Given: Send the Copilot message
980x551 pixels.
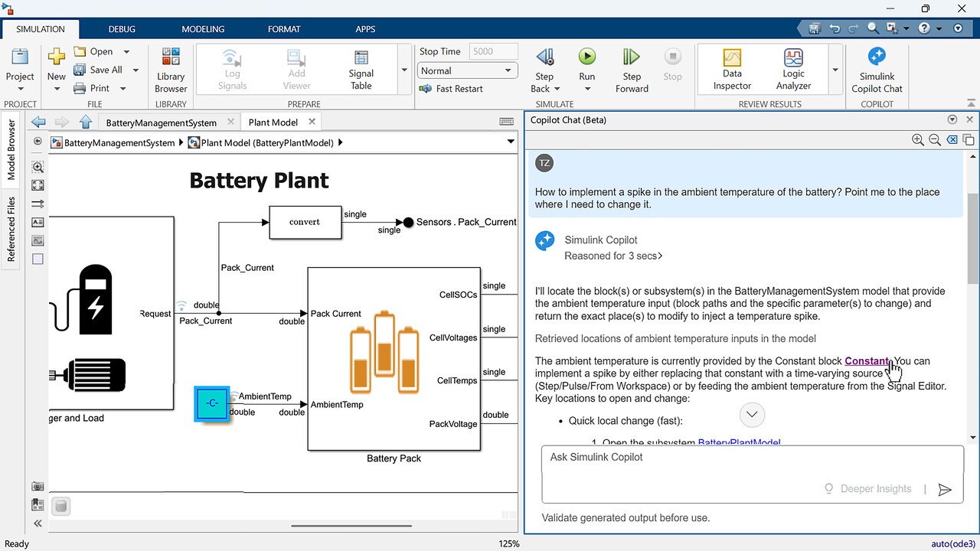Looking at the screenshot, I should pos(946,490).
